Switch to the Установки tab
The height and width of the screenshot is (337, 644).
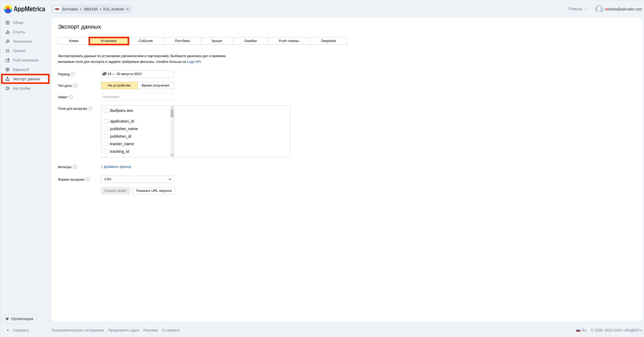[109, 41]
